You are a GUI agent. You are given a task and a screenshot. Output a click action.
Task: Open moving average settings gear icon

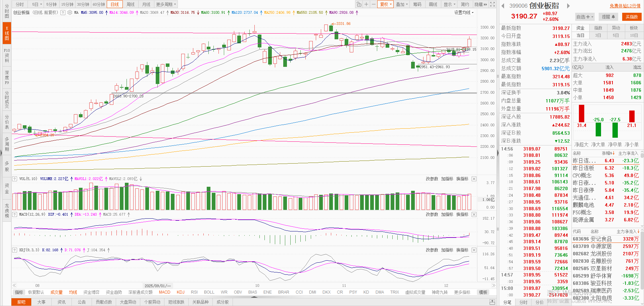[x=70, y=12]
